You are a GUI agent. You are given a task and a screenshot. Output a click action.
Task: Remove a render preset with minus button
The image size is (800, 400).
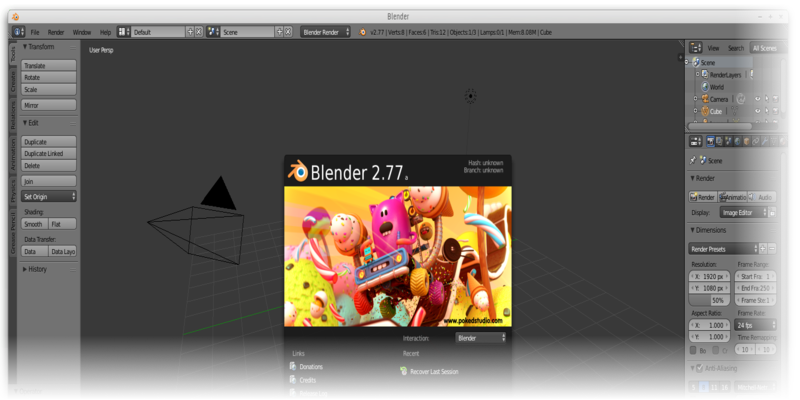tap(772, 249)
